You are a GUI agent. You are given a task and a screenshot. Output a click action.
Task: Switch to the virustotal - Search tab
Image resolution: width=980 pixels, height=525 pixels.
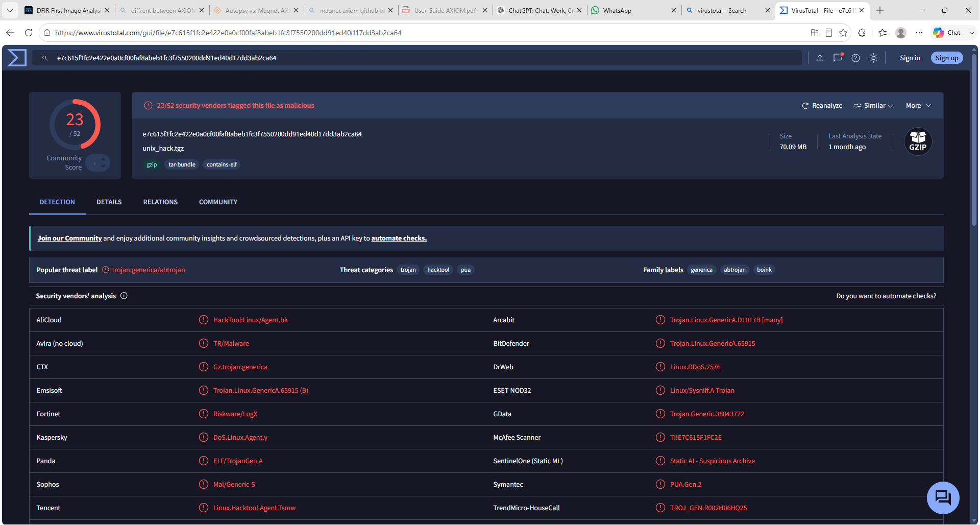click(x=728, y=10)
